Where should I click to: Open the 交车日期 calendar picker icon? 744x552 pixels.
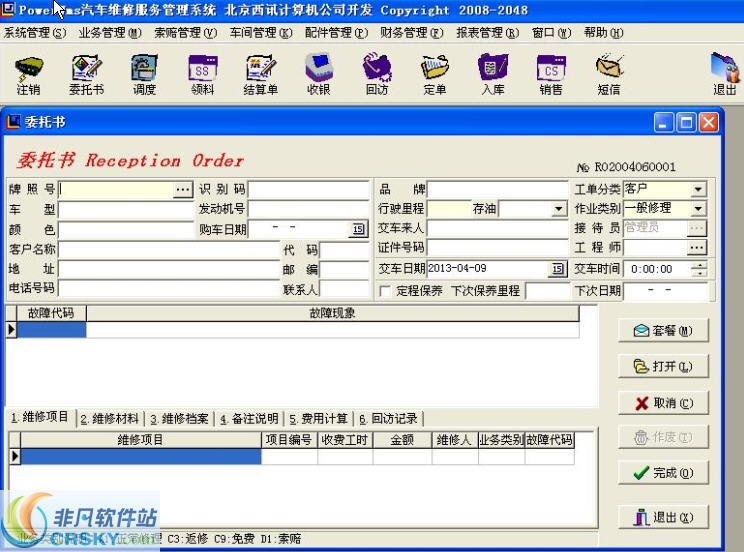[558, 269]
